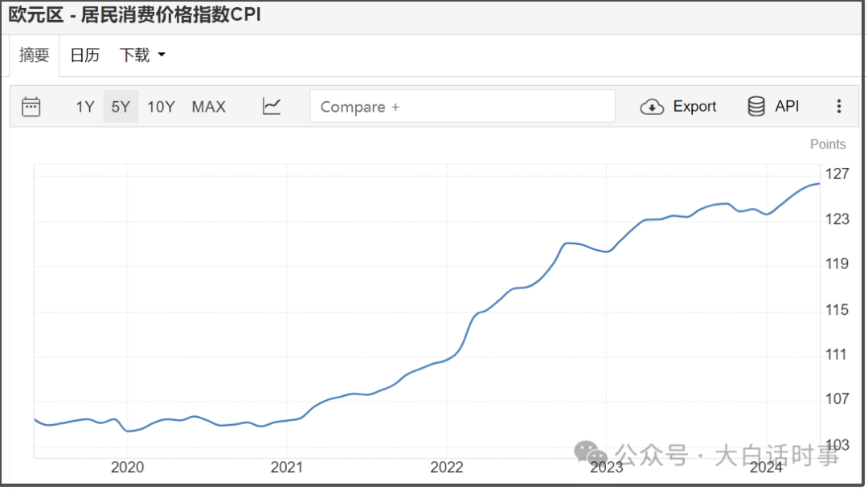Click the Export text label

tap(694, 107)
